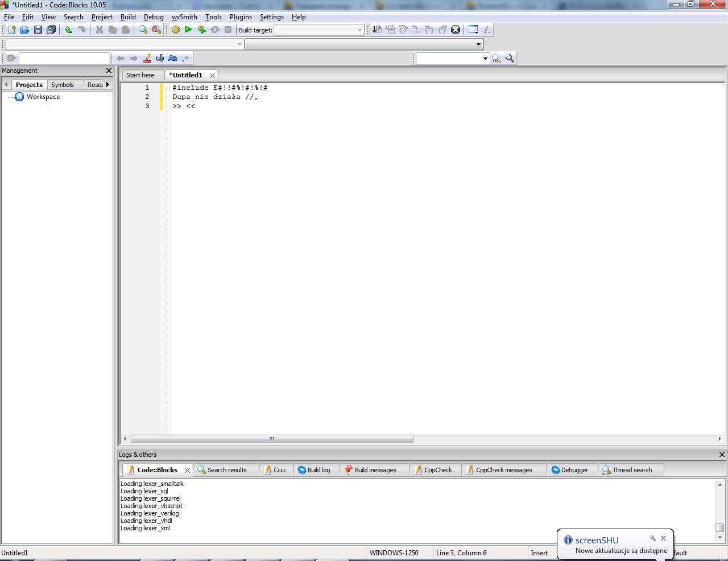
Task: Click the incremental search text field
Action: [64, 58]
